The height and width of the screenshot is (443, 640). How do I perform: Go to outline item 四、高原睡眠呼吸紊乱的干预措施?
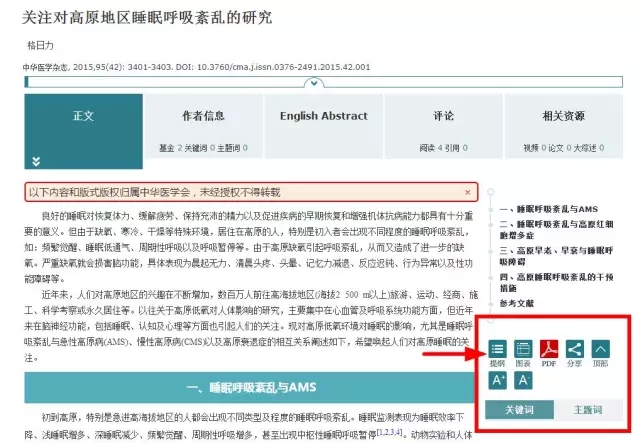pyautogui.click(x=557, y=283)
